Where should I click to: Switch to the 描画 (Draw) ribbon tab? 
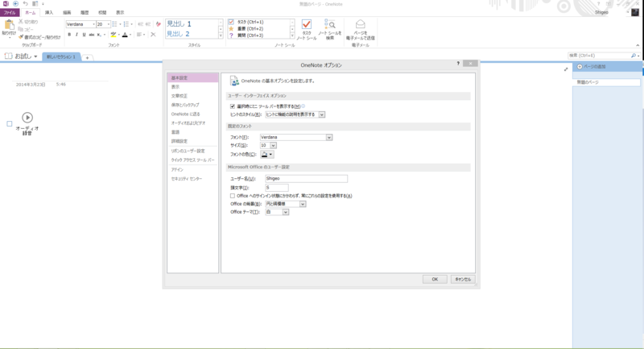tap(67, 13)
